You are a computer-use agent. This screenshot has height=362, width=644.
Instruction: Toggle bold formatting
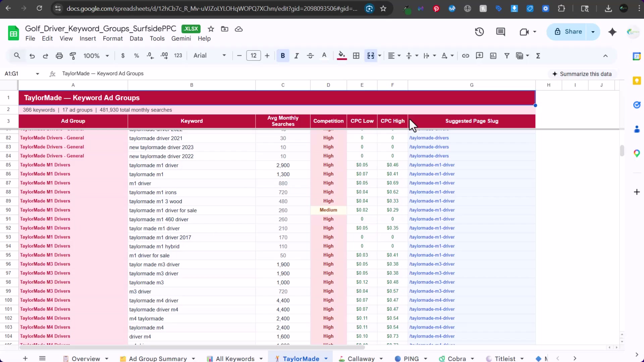(x=283, y=56)
